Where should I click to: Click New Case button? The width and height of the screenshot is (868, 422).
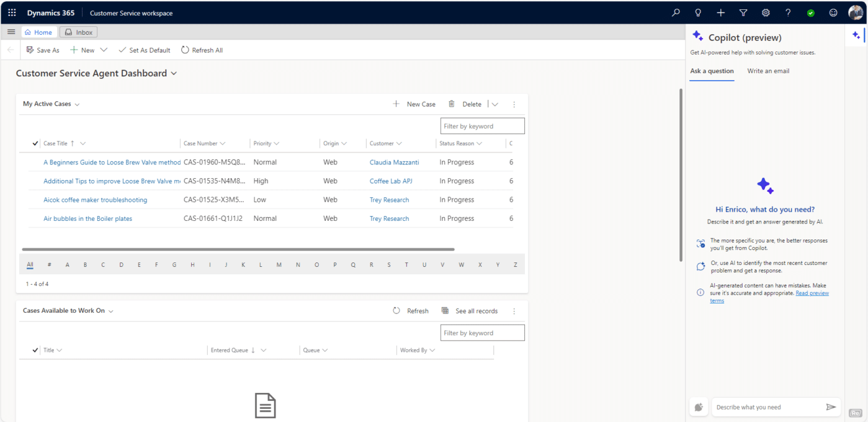pos(414,104)
